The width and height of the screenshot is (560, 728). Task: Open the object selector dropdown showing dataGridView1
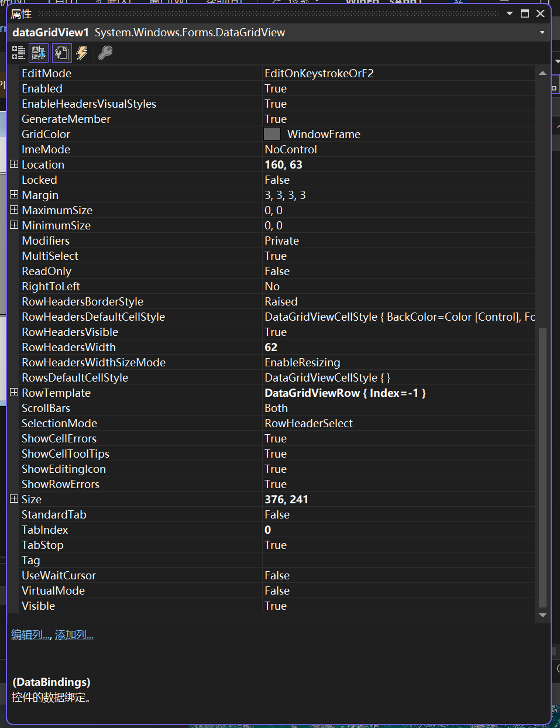[x=541, y=33]
